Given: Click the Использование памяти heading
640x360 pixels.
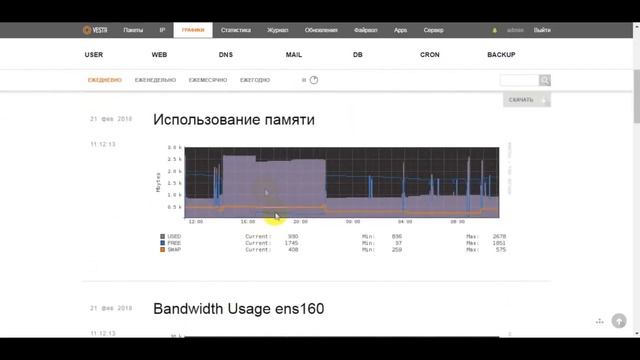Looking at the screenshot, I should pyautogui.click(x=234, y=120).
